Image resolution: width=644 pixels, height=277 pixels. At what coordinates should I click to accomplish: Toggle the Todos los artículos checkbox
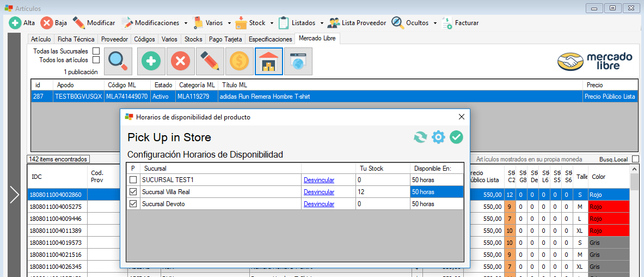click(x=96, y=60)
